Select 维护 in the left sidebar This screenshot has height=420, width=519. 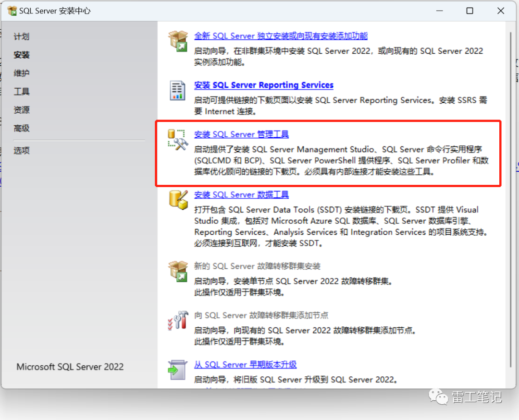pos(22,73)
